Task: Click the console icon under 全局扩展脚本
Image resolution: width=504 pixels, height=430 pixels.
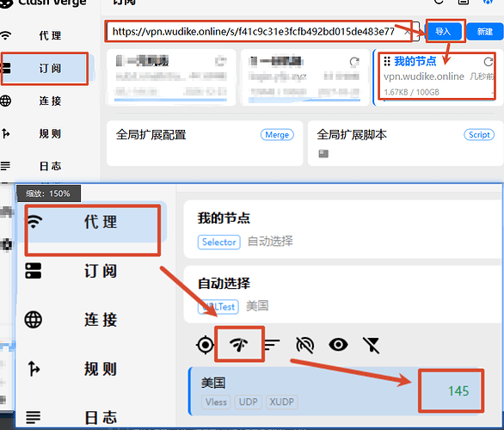Action: (323, 154)
